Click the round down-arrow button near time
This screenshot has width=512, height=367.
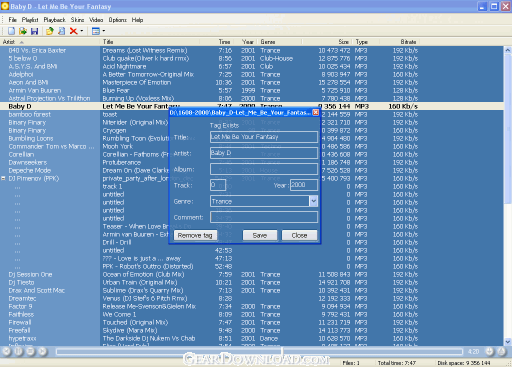[x=490, y=351]
